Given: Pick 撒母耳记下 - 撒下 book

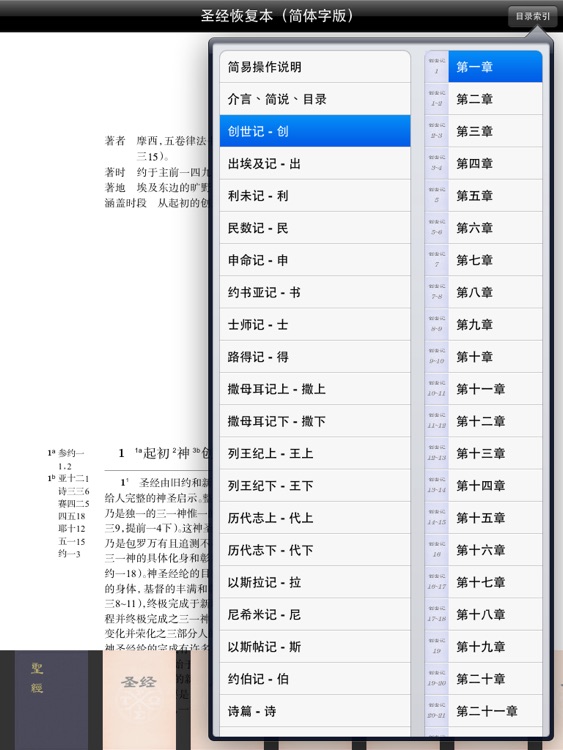Looking at the screenshot, I should pos(315,421).
